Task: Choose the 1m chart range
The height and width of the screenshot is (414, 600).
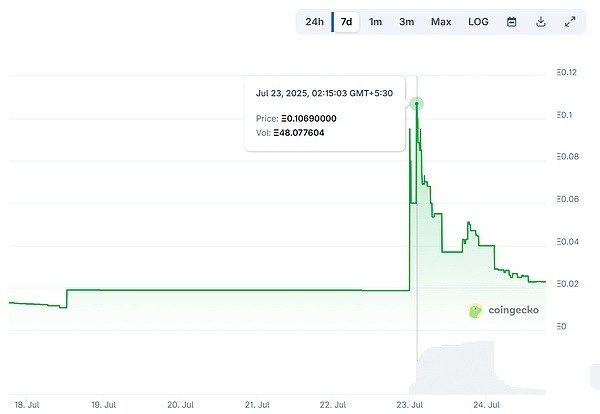Action: coord(375,22)
